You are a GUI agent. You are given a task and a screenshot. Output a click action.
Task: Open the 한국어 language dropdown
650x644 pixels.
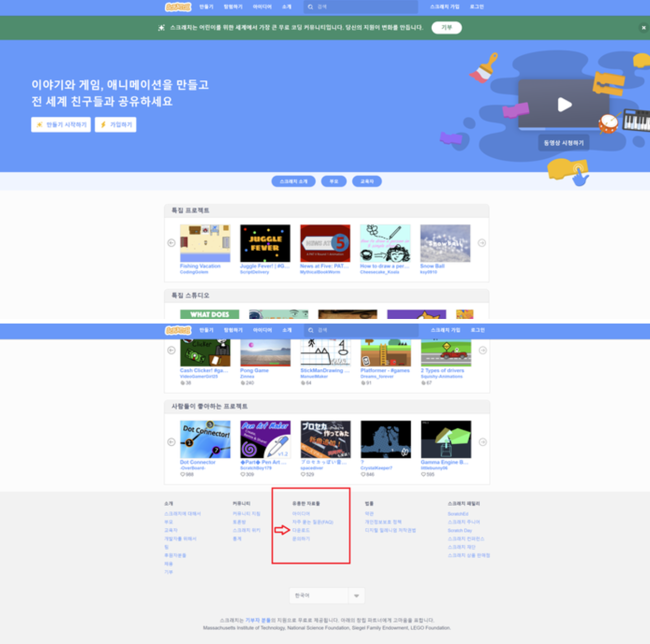pyautogui.click(x=327, y=595)
